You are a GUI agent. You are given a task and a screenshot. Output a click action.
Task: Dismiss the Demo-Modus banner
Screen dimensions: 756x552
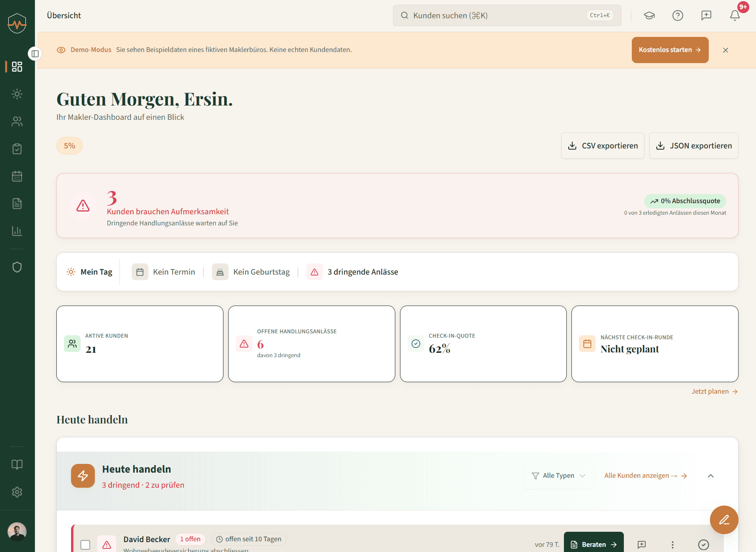(x=725, y=50)
